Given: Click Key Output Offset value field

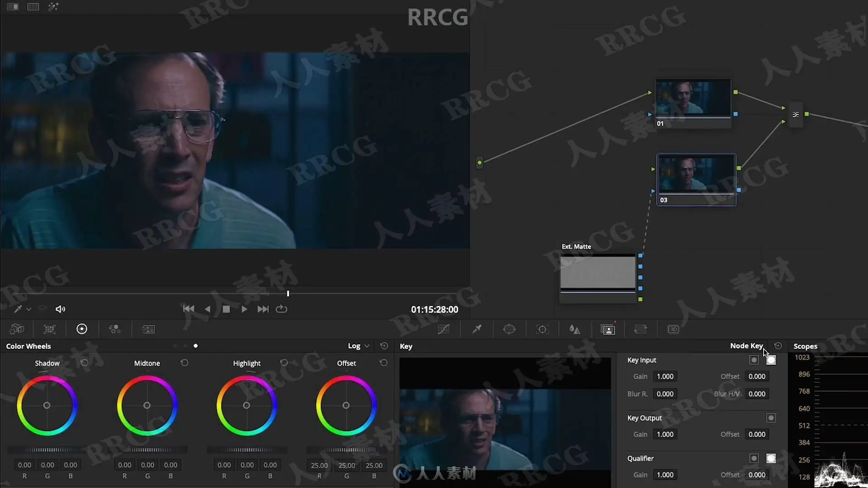Looking at the screenshot, I should pyautogui.click(x=757, y=434).
